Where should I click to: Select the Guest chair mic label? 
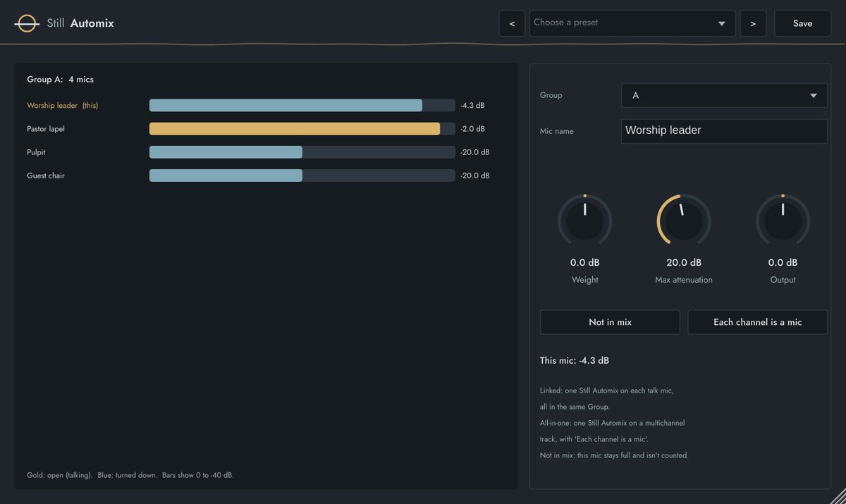[46, 176]
